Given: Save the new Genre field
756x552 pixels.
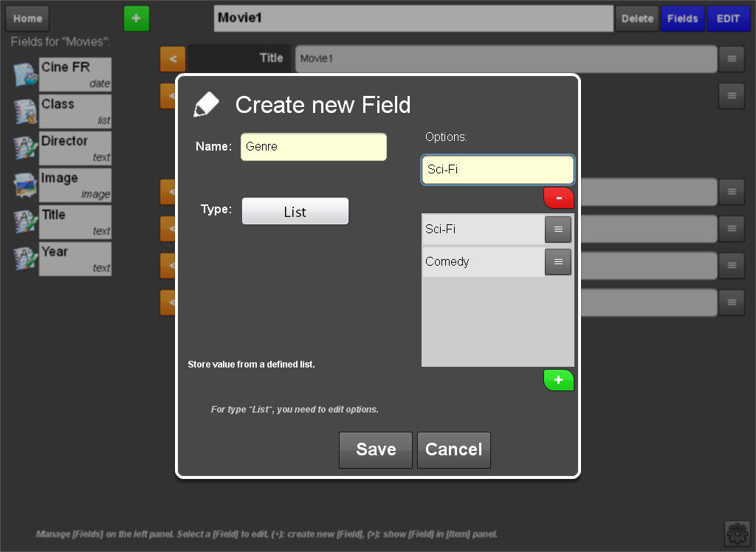Looking at the screenshot, I should coord(375,449).
